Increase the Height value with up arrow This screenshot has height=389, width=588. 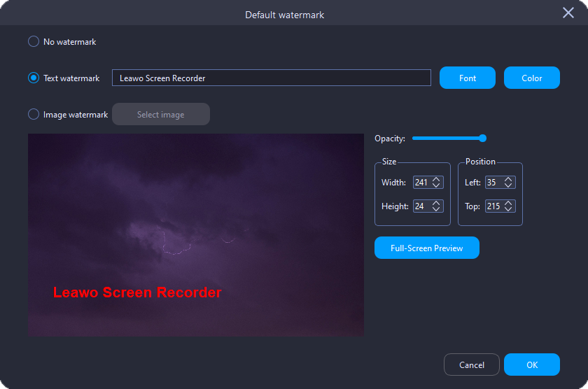point(435,203)
